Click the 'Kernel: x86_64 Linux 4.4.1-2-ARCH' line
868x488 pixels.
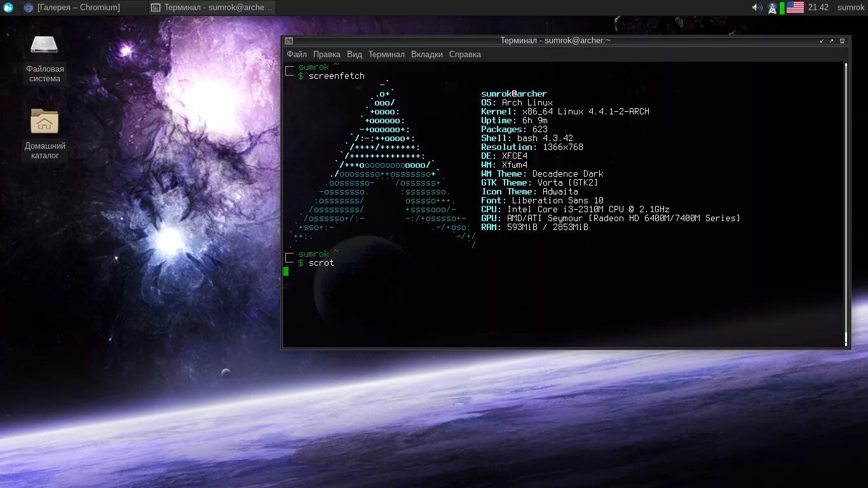[x=565, y=112]
